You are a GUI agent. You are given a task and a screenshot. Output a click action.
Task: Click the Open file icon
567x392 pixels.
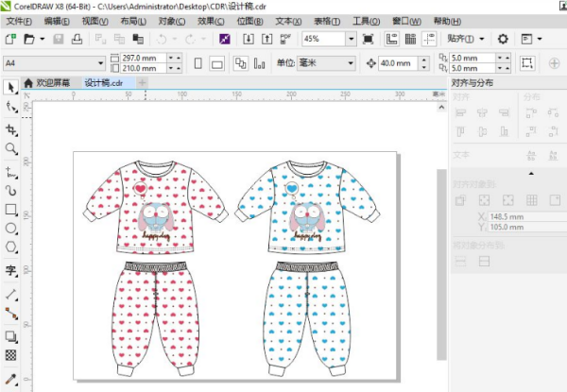click(x=29, y=39)
